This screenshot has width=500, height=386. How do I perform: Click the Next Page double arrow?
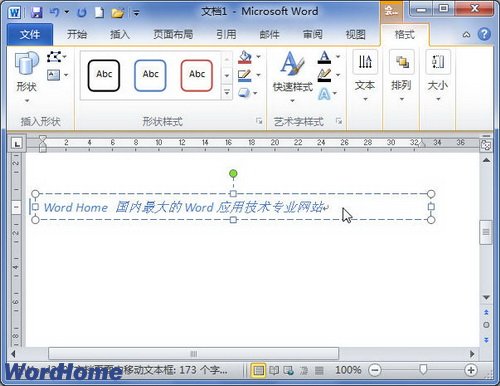click(486, 340)
